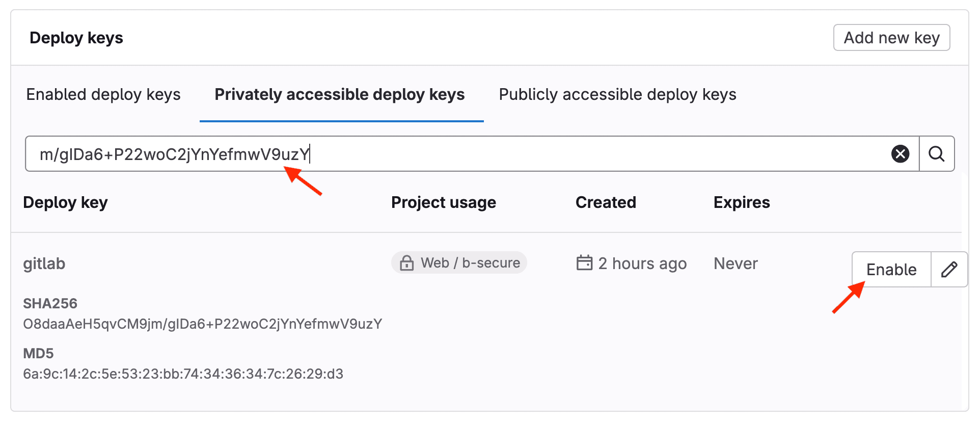Select the Privately accessible deploy keys tab
This screenshot has width=980, height=424.
tap(340, 94)
